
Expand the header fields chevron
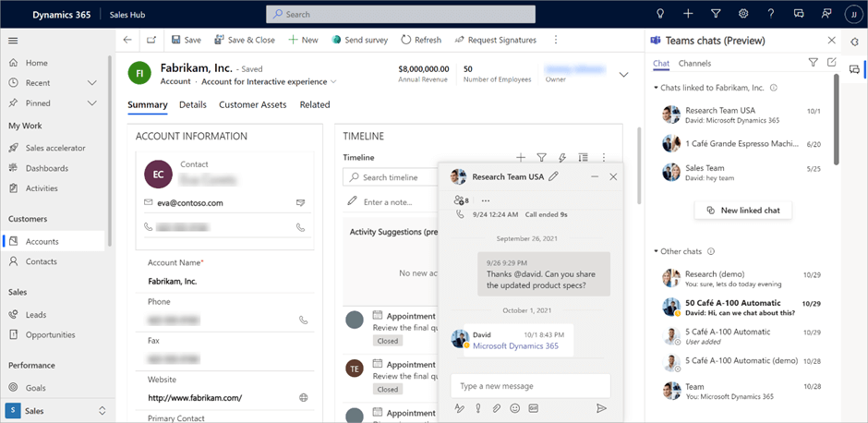coord(624,75)
